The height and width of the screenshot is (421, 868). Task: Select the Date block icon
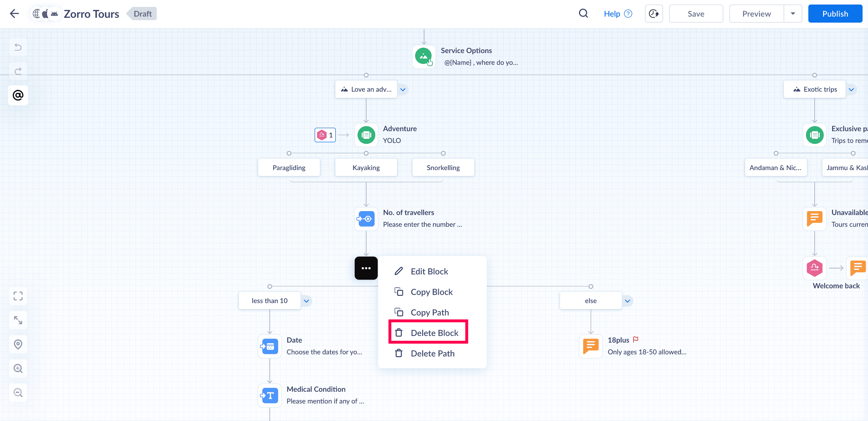click(269, 346)
